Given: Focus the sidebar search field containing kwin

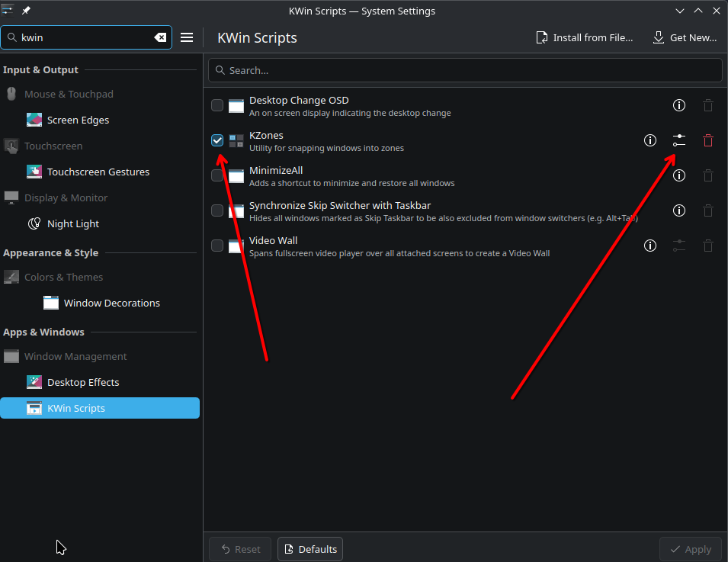Looking at the screenshot, I should pyautogui.click(x=86, y=37).
